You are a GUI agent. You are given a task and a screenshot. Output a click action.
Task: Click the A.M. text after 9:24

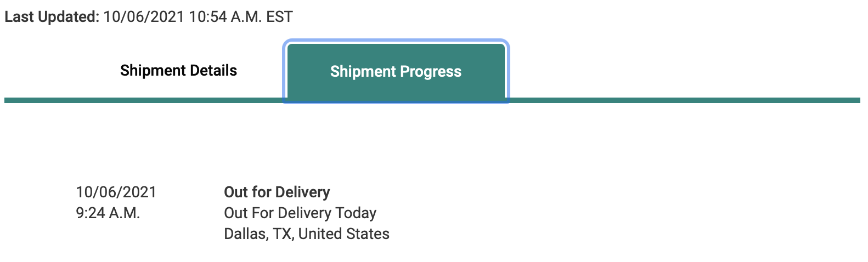pyautogui.click(x=124, y=213)
